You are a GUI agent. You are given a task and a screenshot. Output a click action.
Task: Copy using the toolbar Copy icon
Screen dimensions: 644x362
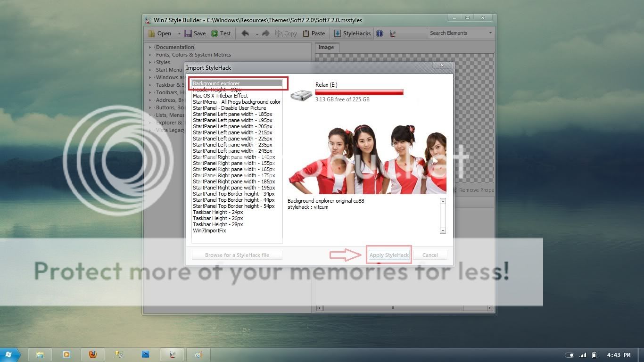[279, 33]
